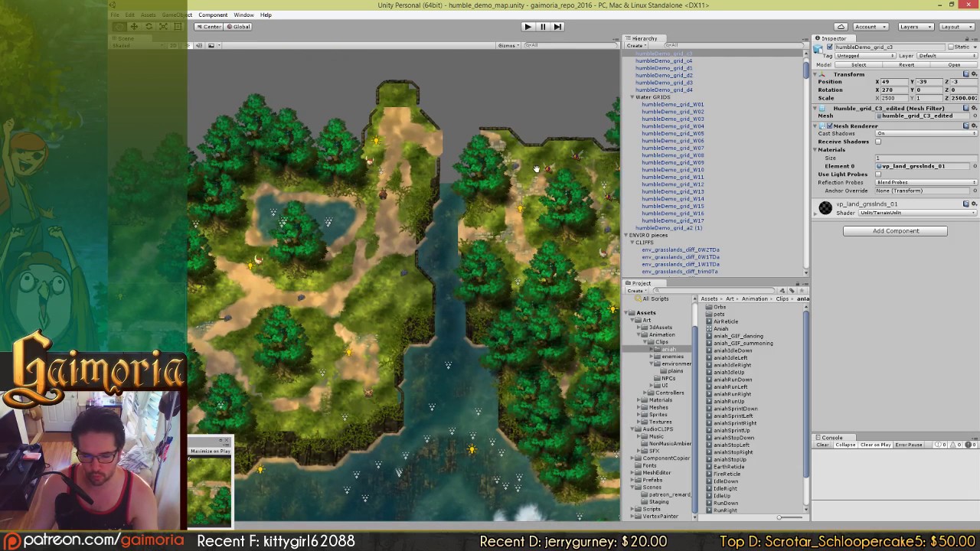Viewport: 980px width, 551px height.
Task: Open the Reflection Probes dropdown
Action: coord(926,183)
